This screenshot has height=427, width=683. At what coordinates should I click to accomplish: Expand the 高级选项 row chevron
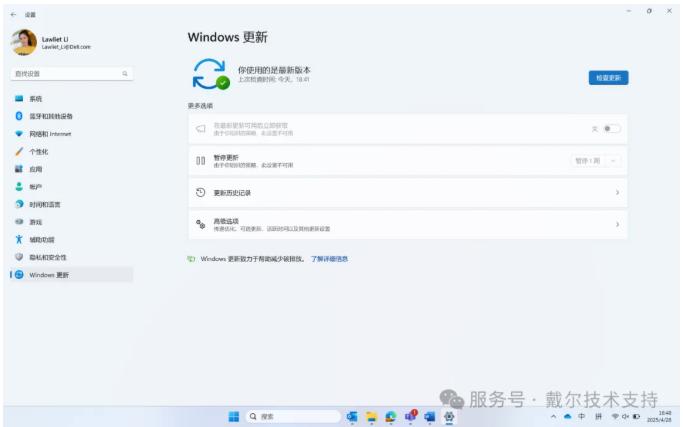[x=617, y=224]
